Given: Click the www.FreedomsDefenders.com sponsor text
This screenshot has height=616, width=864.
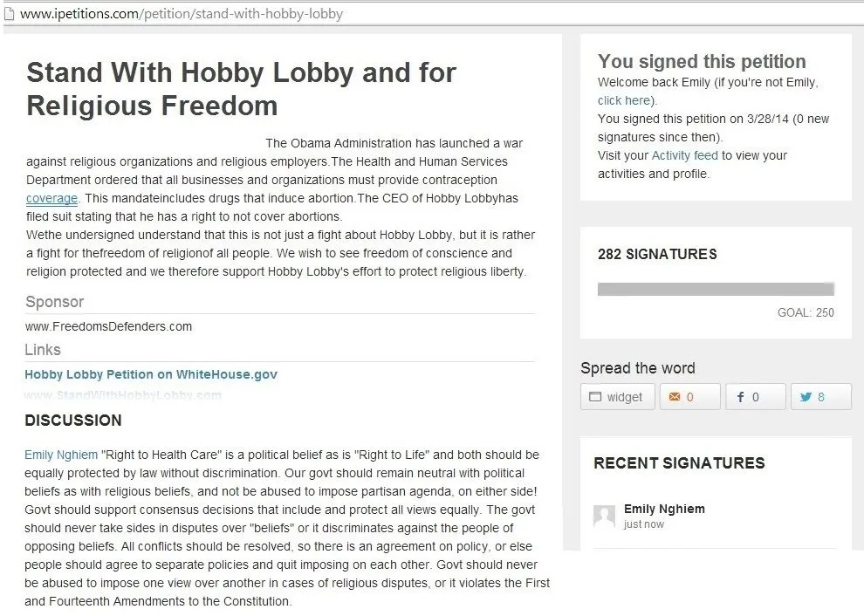Looking at the screenshot, I should point(108,326).
